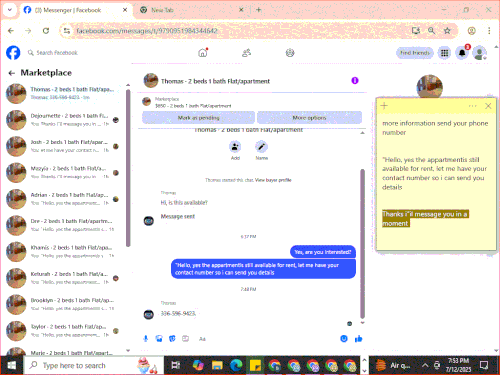Go back with Marketplace back arrow
The height and width of the screenshot is (375, 500).
tap(12, 73)
